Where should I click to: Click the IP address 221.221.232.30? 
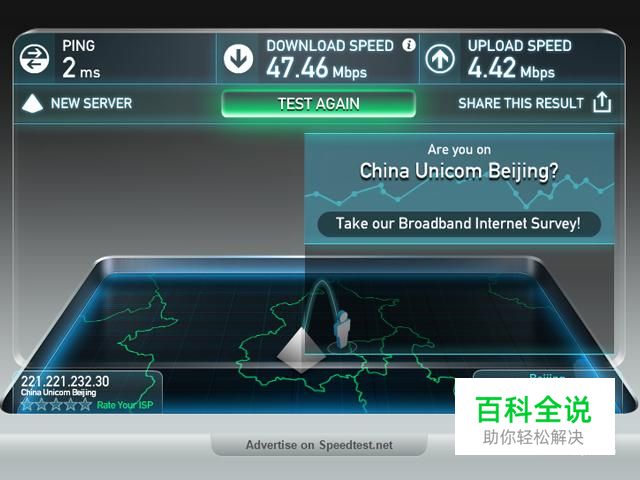(65, 381)
